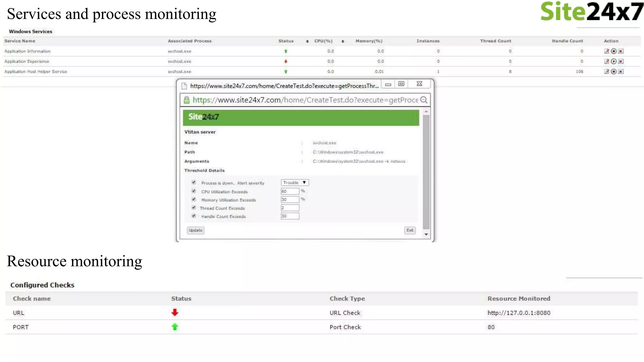Click the 'http://127.0.0.1:8080' resource value
Screen dimensions: 644x362
(x=519, y=313)
